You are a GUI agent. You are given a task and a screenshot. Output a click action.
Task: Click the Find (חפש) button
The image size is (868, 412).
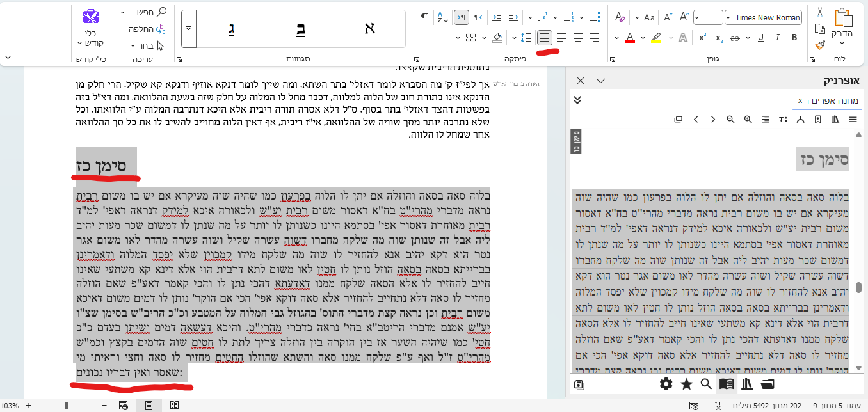point(152,12)
